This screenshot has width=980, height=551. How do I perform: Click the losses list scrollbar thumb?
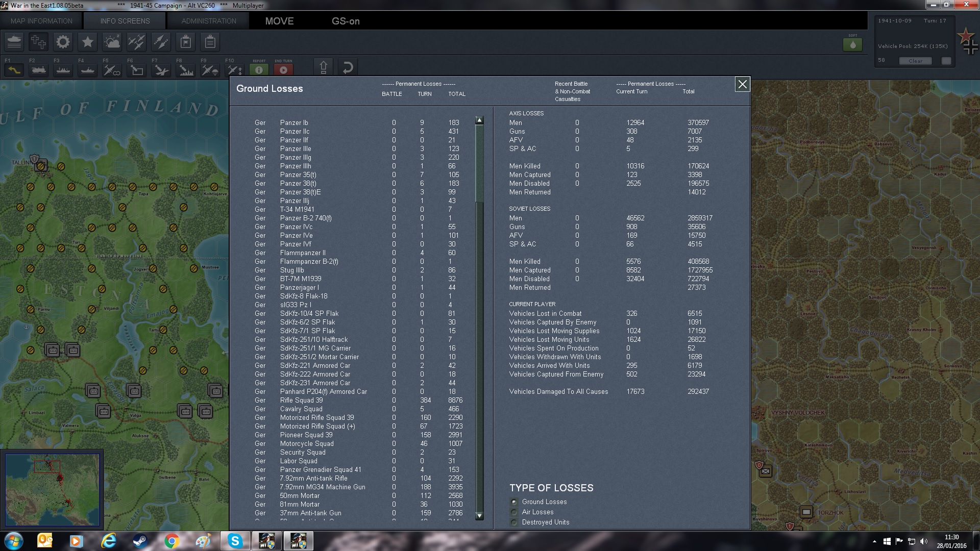point(479,163)
